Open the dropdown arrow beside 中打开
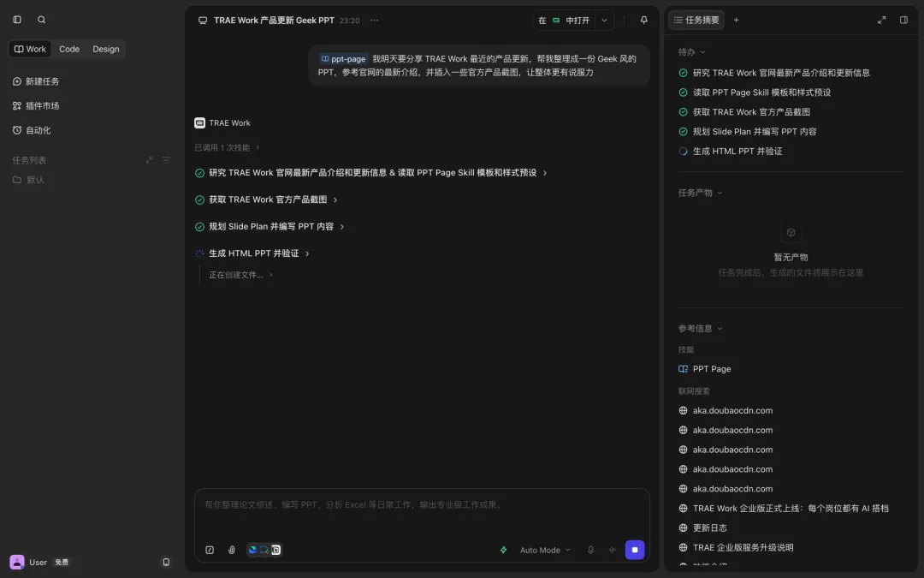The height and width of the screenshot is (578, 924). (604, 20)
